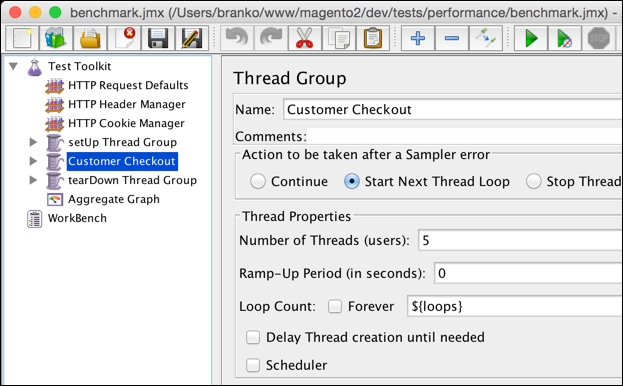This screenshot has width=623, height=386.
Task: Enable Delay Thread creation until needed
Action: 253,337
